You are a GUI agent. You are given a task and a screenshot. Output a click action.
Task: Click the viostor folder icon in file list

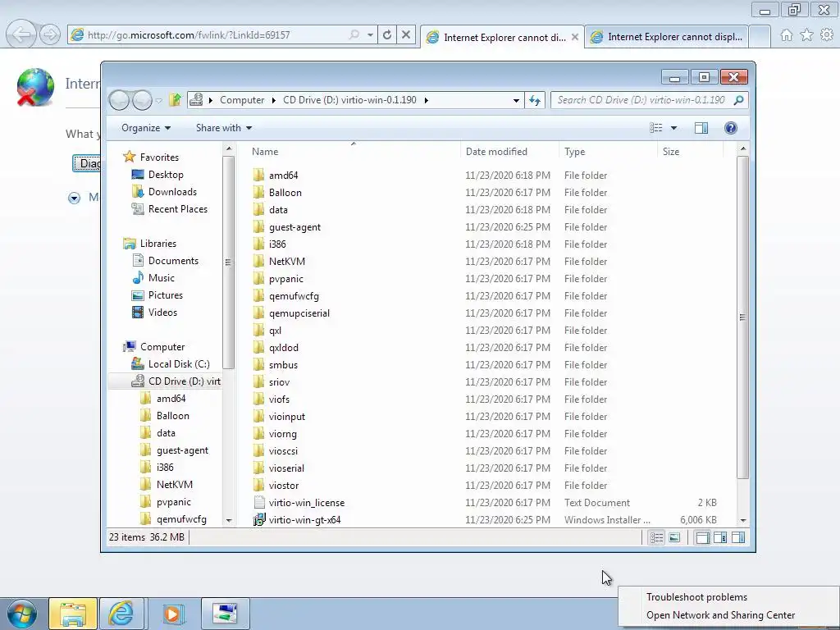pyautogui.click(x=259, y=486)
